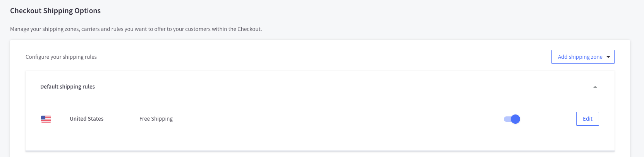
Task: Click the word Checkout at the description's end
Action: click(x=249, y=29)
